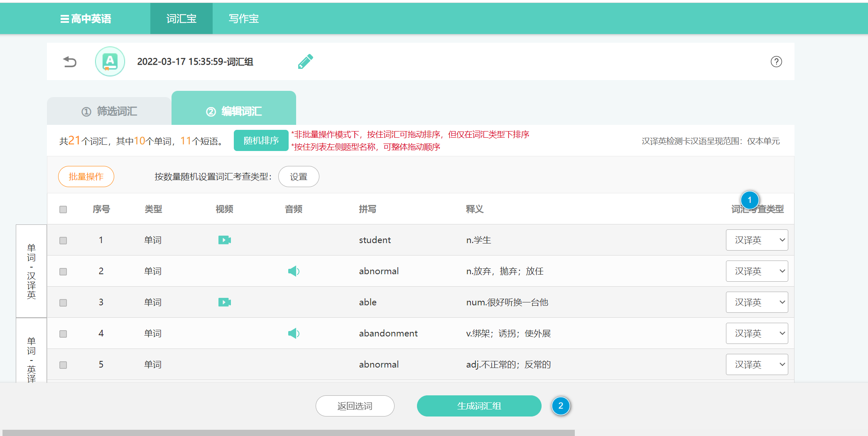Click the definition adj.不正常的；反常的
The image size is (868, 436).
(508, 365)
